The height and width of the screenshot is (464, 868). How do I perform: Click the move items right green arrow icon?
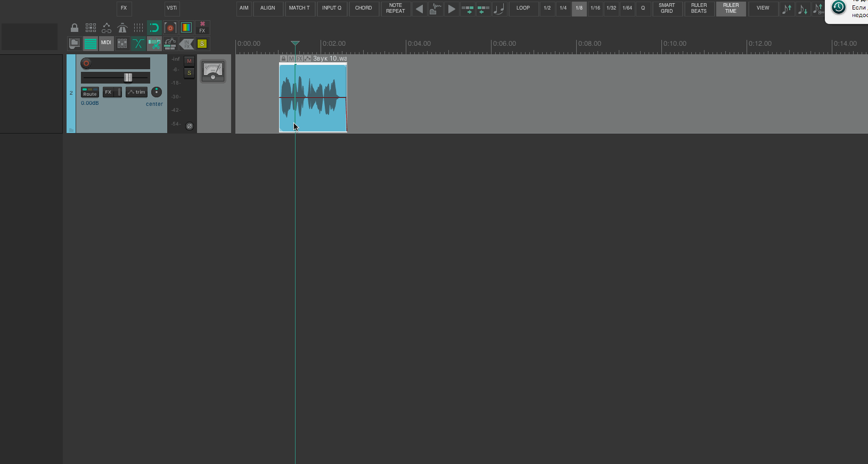pyautogui.click(x=468, y=9)
